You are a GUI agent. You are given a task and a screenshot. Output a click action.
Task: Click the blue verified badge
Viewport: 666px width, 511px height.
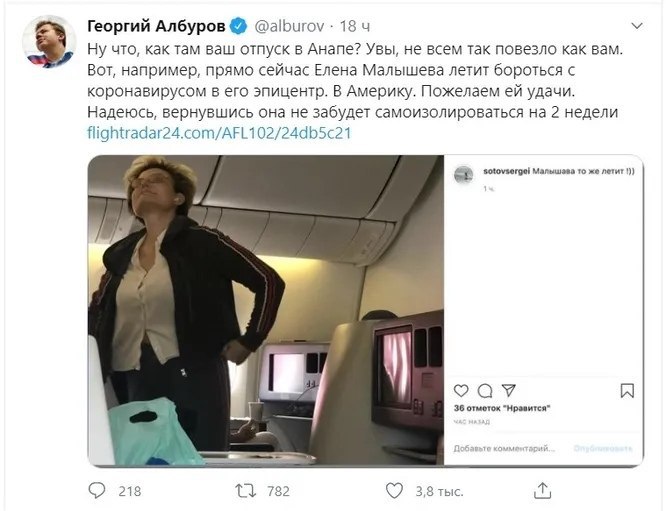pyautogui.click(x=238, y=26)
